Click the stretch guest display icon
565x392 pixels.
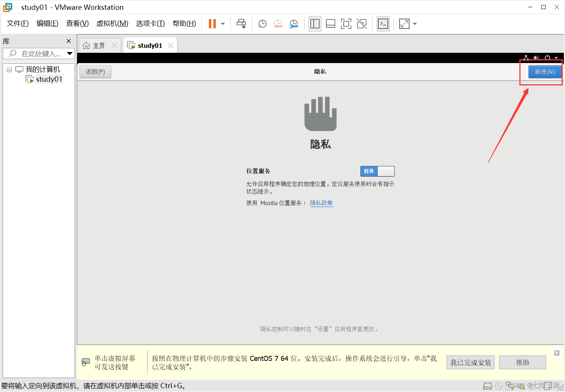click(x=404, y=24)
